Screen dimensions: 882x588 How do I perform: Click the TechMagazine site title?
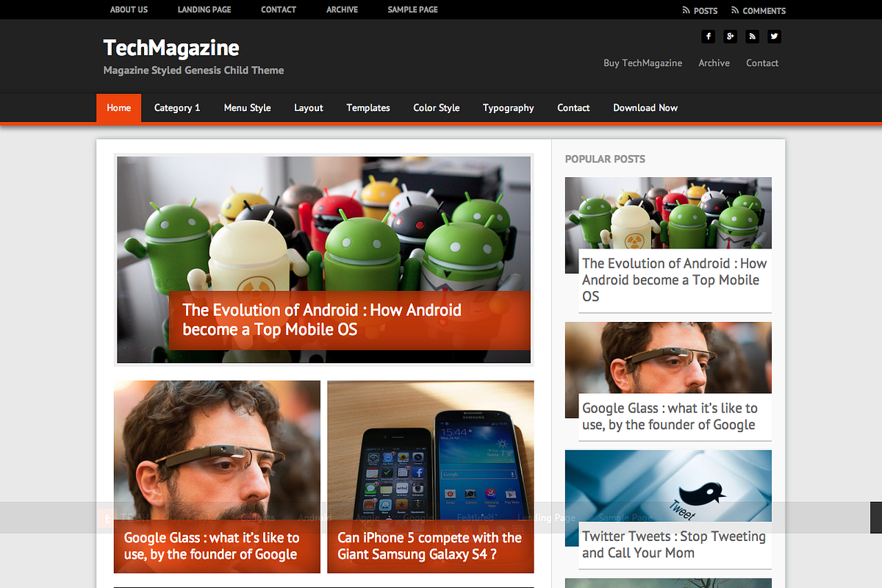(x=171, y=48)
